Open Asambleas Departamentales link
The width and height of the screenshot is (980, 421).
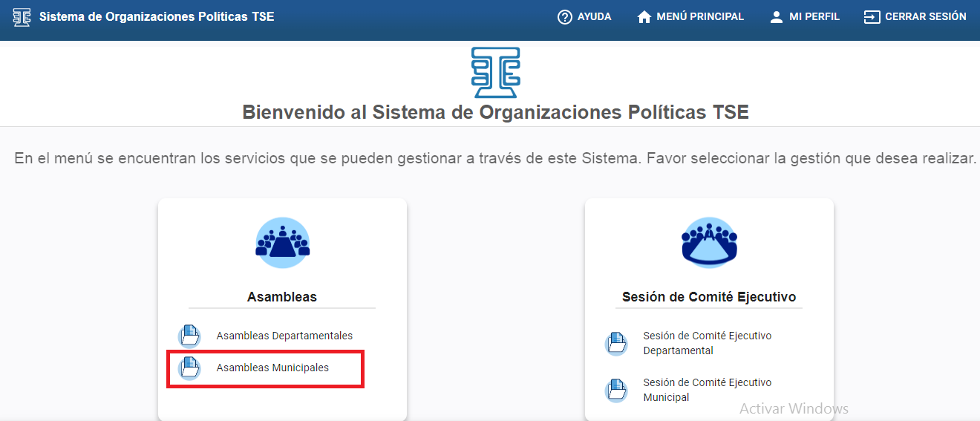284,336
